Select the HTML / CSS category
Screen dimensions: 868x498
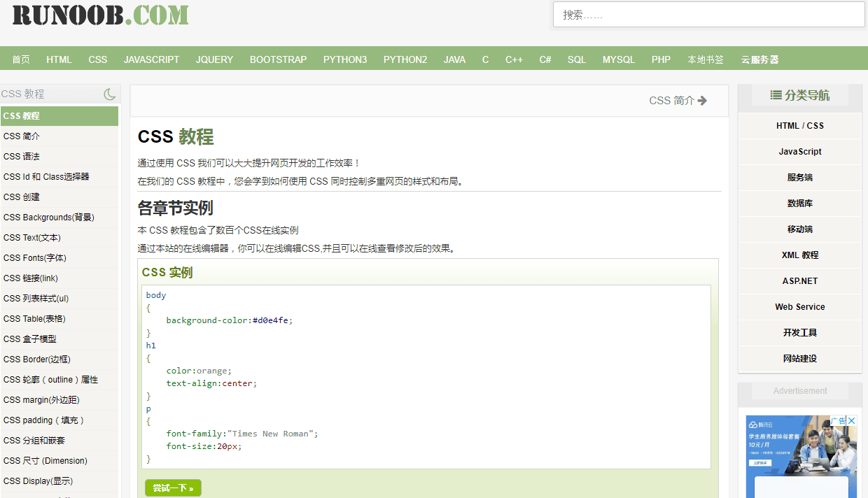coord(799,126)
